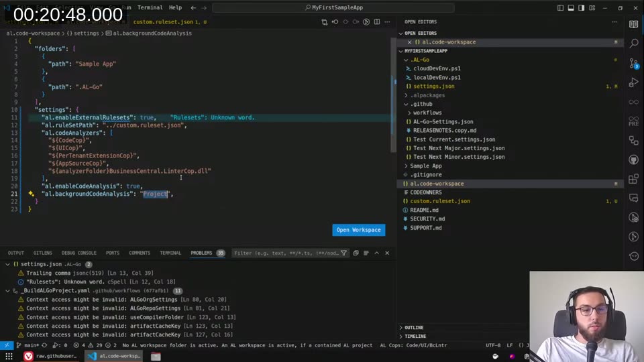Toggle Problems view as table/tree

tap(366, 253)
